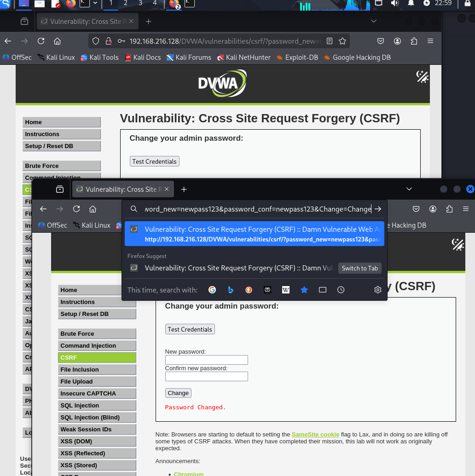Reload page in front Firefox window
Image resolution: width=475 pixels, height=476 pixels.
pyautogui.click(x=76, y=209)
